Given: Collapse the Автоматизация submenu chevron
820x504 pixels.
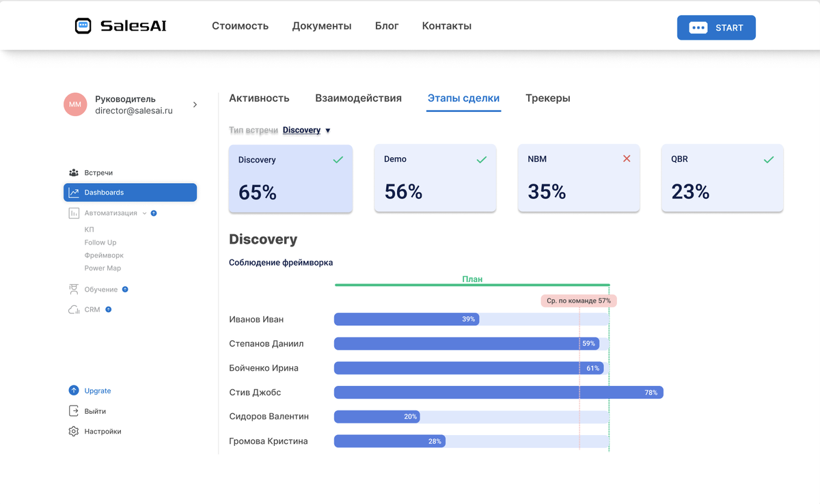Looking at the screenshot, I should pos(144,213).
